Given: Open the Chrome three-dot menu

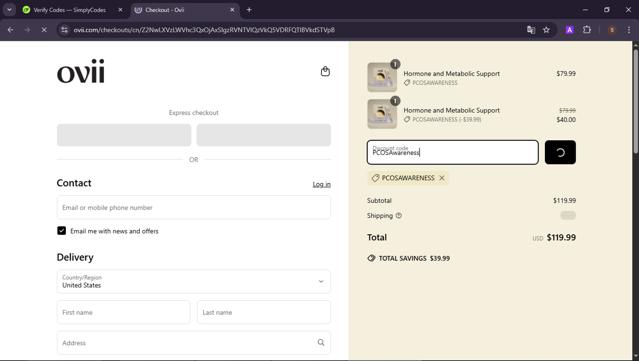Looking at the screenshot, I should (x=629, y=30).
